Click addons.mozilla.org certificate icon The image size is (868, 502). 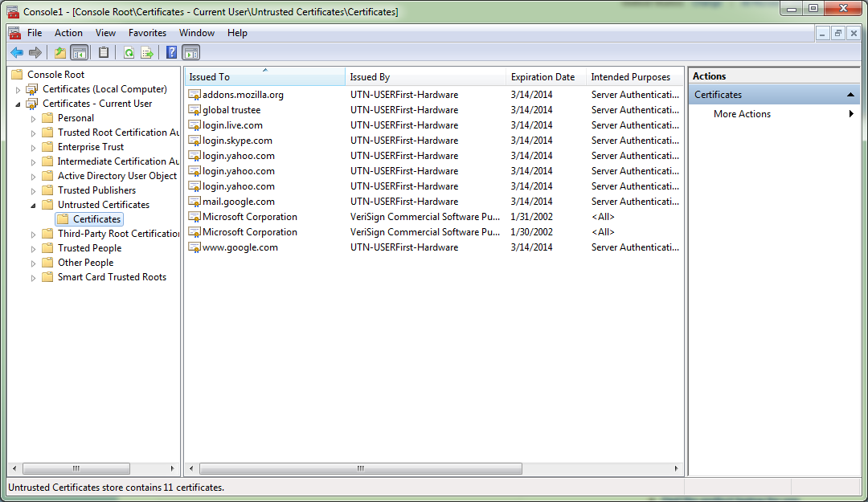point(194,95)
